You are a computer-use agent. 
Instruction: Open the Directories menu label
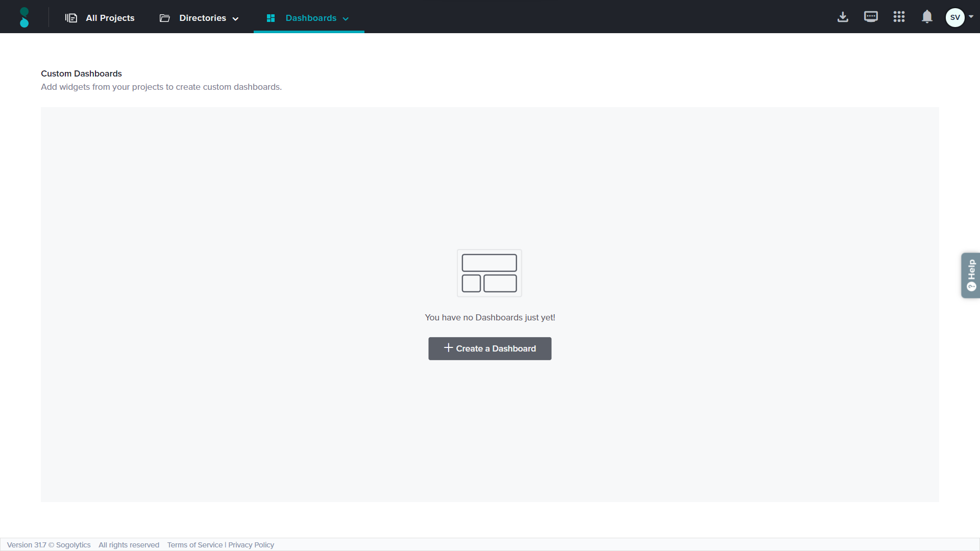coord(202,18)
